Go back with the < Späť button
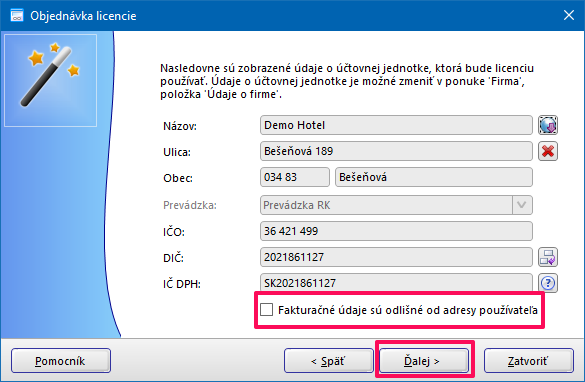This screenshot has height=382, width=585. click(x=328, y=361)
